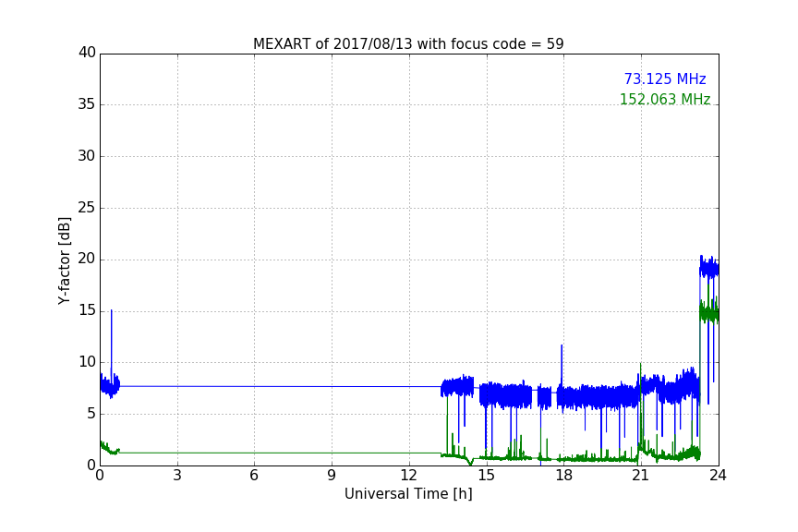Click the blue '73.125 MHz' legend label

665,79
